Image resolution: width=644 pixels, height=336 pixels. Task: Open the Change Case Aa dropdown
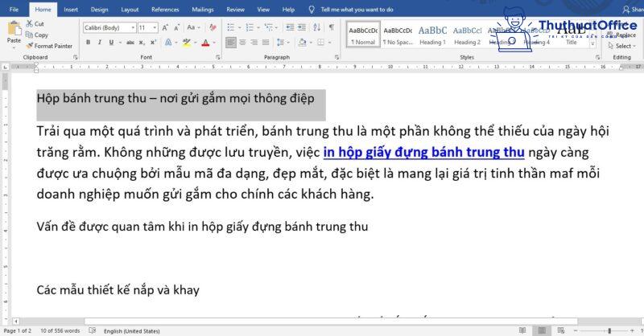click(x=193, y=27)
